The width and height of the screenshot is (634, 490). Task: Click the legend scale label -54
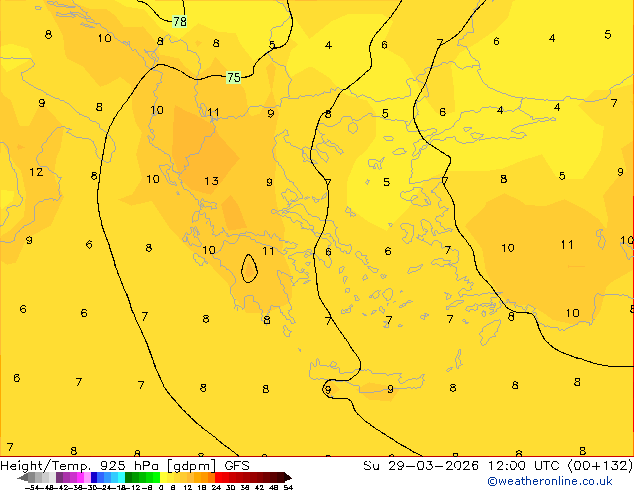[32, 487]
